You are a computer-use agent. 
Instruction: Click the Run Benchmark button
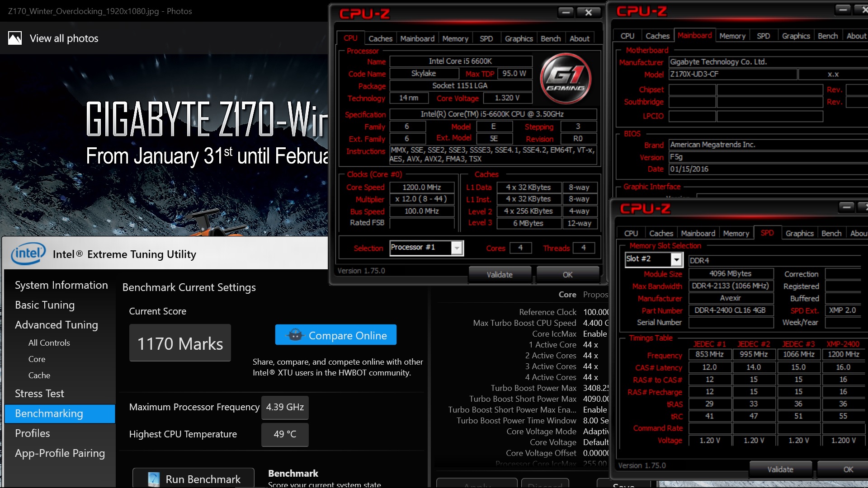pyautogui.click(x=193, y=479)
